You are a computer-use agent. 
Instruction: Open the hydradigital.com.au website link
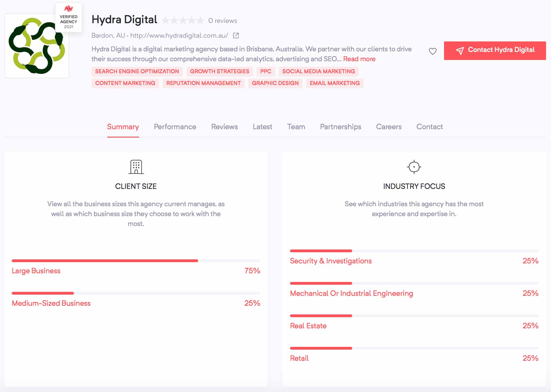tap(179, 36)
